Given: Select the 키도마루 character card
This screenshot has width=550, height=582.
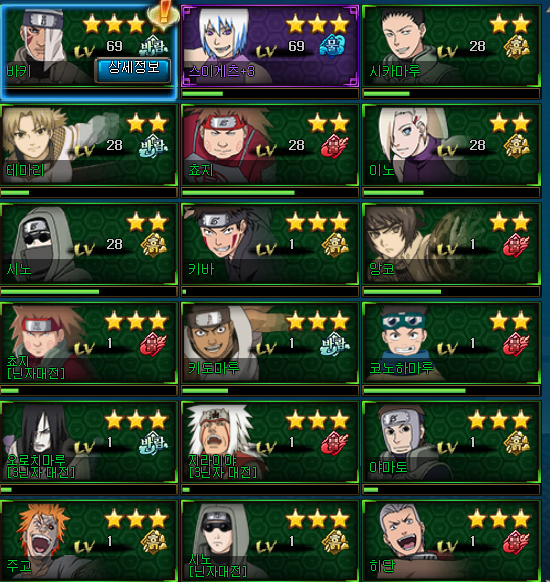Looking at the screenshot, I should [270, 343].
